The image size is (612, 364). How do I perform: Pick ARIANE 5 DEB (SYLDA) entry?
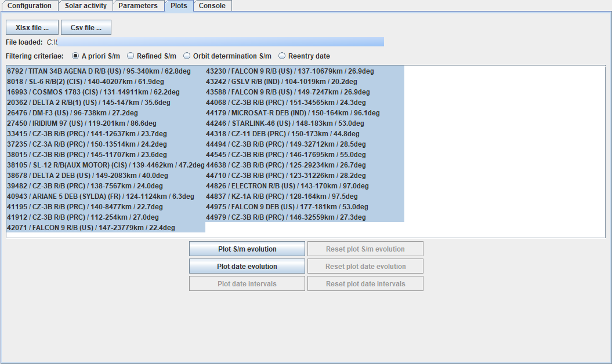coord(100,196)
